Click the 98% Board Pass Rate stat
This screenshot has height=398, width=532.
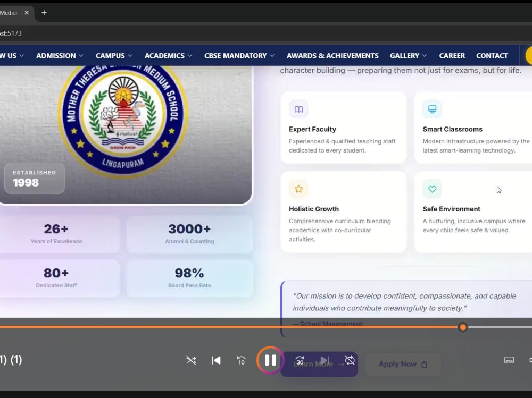pyautogui.click(x=190, y=278)
